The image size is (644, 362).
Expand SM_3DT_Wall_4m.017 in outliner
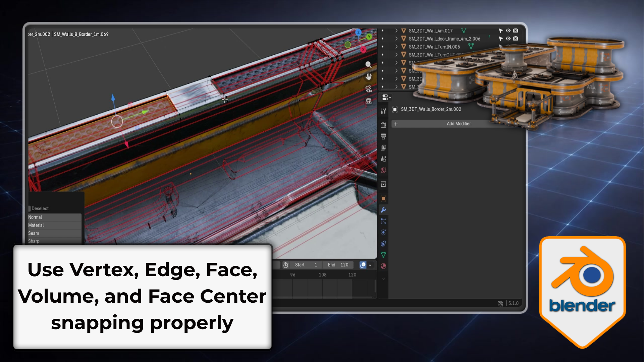coord(396,31)
